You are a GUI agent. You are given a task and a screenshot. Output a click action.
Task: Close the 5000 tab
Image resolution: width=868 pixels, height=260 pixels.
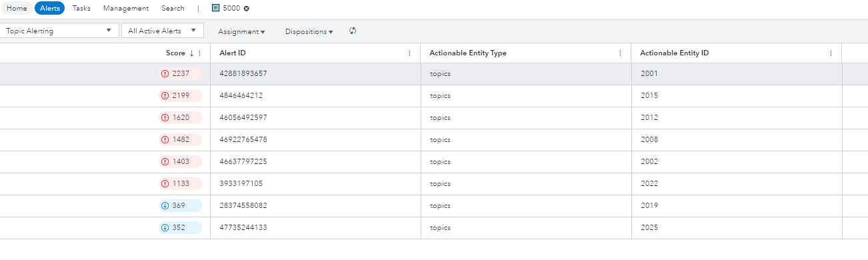[247, 9]
